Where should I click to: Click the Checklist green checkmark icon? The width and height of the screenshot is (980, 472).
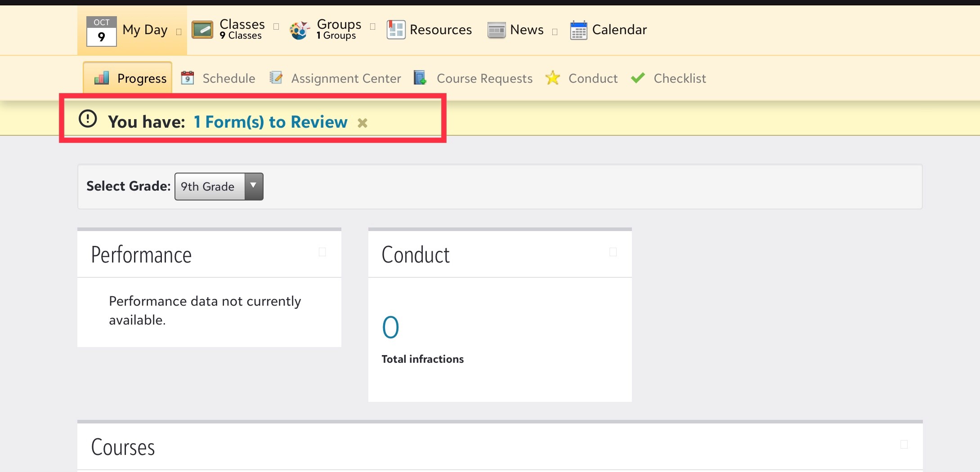pos(638,78)
